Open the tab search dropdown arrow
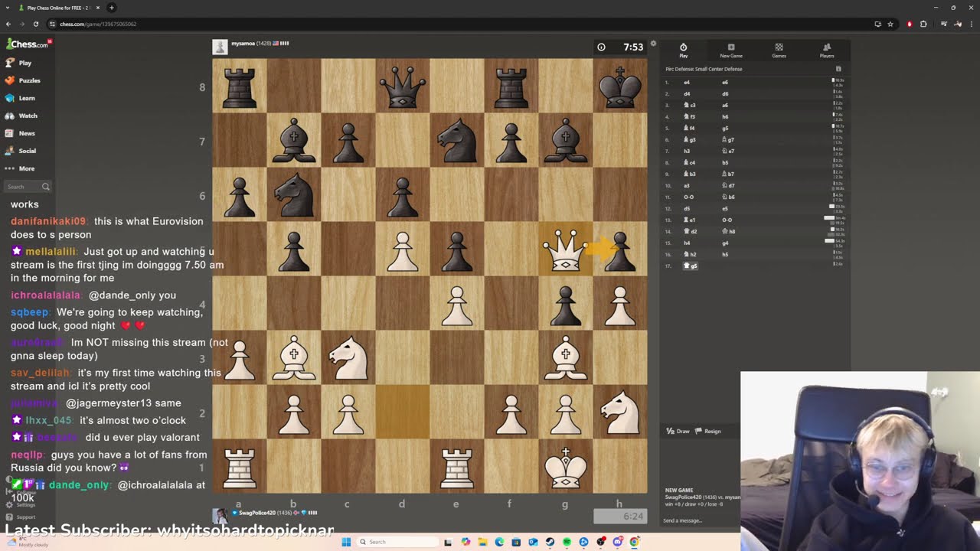 (8, 8)
